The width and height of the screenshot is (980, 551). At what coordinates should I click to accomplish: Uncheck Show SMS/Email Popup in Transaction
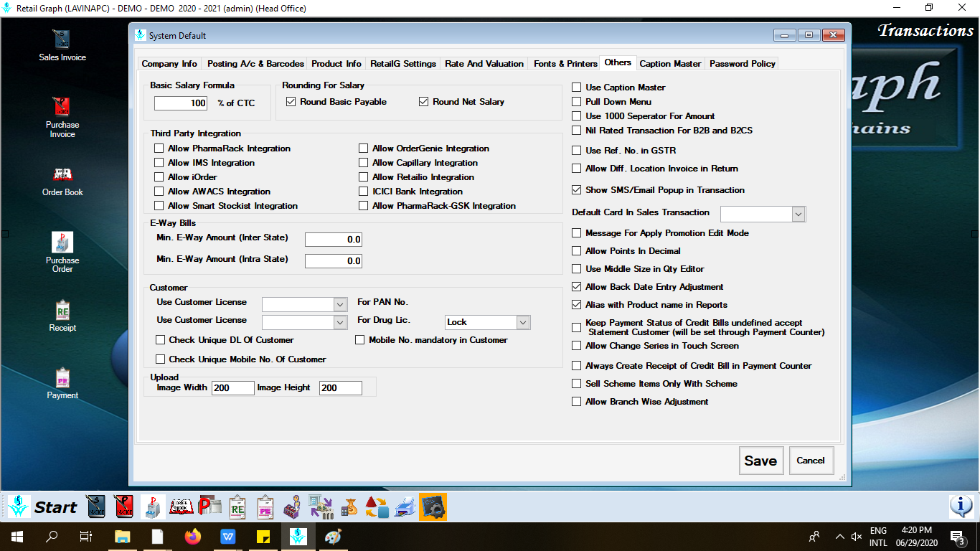(x=576, y=190)
